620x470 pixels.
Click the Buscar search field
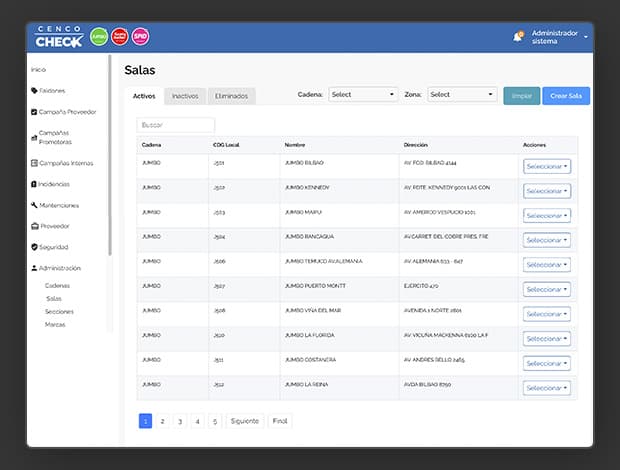(176, 125)
